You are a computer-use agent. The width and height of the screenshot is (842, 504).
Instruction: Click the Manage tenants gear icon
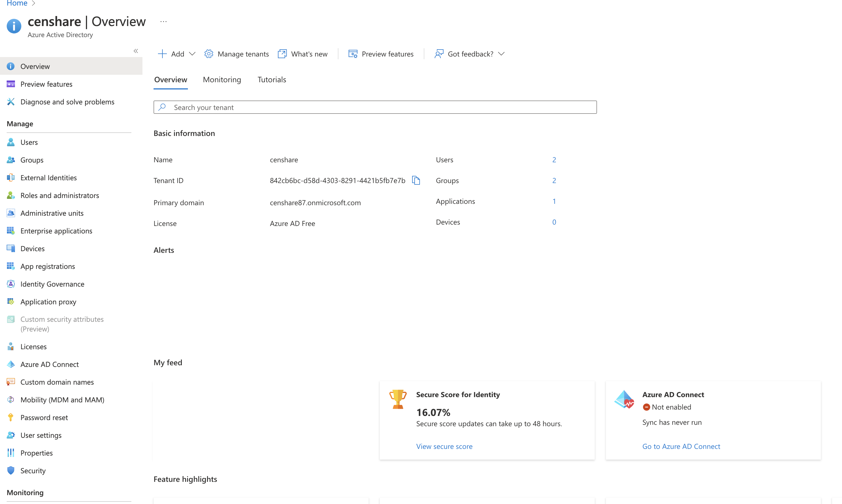point(209,54)
